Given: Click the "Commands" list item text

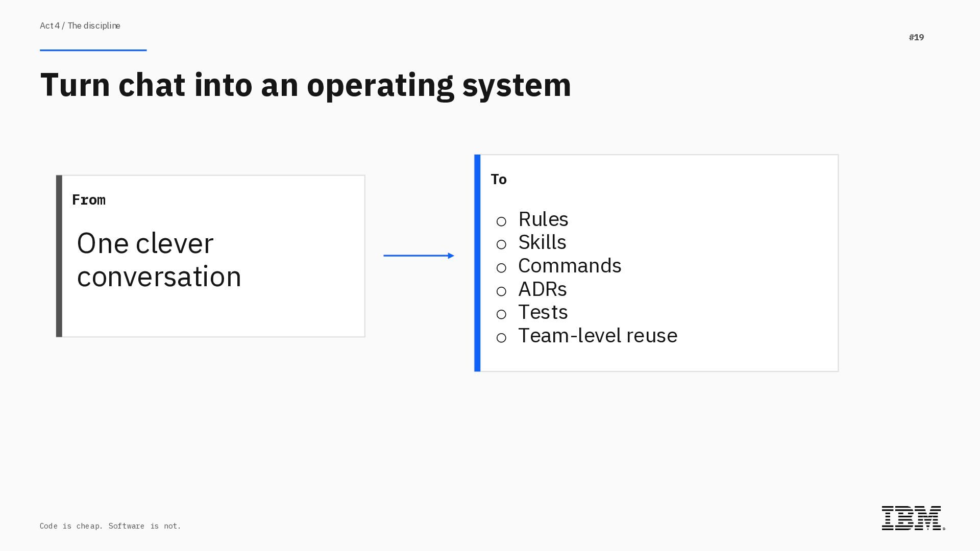Looking at the screenshot, I should click(570, 266).
